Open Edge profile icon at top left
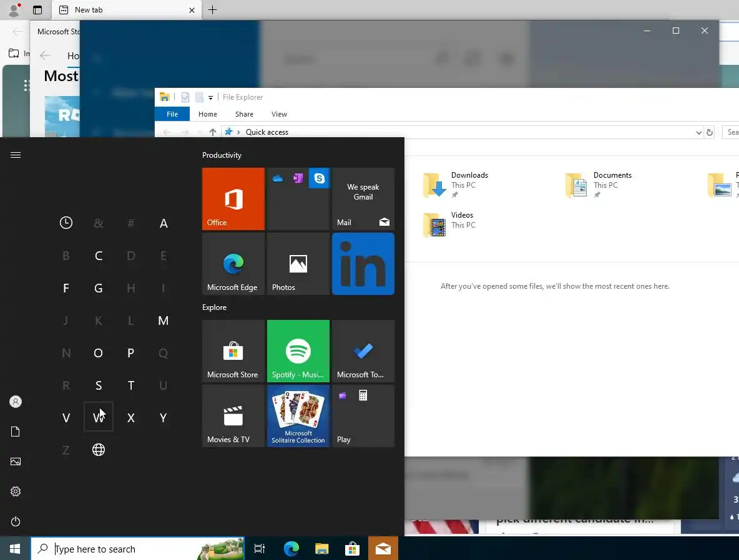This screenshot has width=739, height=560. (x=14, y=10)
